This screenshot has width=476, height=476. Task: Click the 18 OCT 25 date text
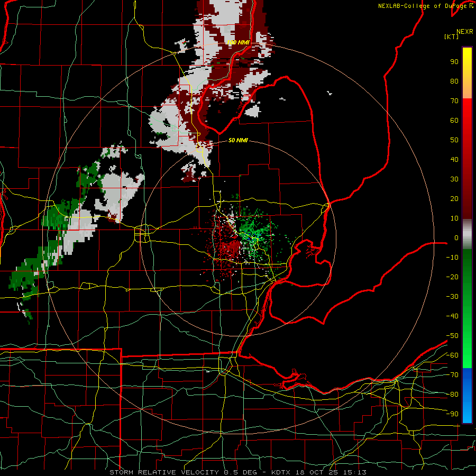317,472
